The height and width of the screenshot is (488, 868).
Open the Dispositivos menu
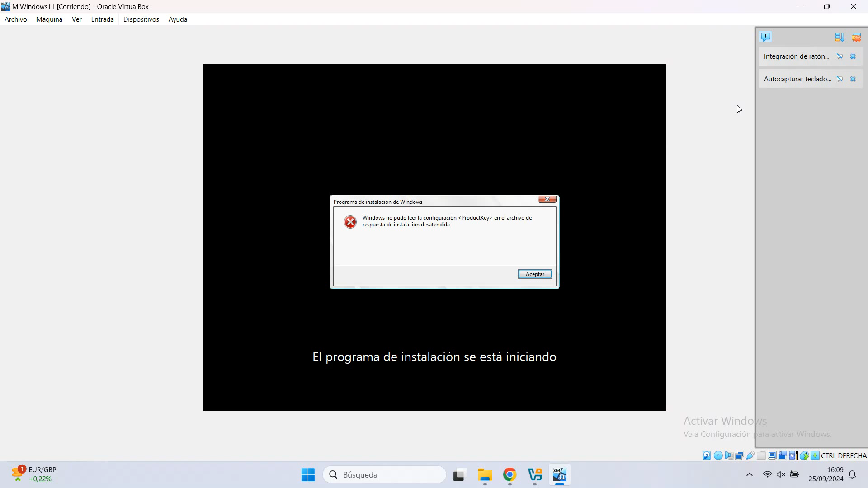(x=141, y=19)
